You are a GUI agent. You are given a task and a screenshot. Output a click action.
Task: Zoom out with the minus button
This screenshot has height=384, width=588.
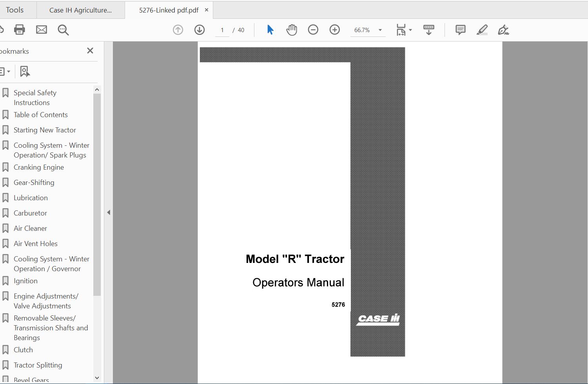pos(313,30)
